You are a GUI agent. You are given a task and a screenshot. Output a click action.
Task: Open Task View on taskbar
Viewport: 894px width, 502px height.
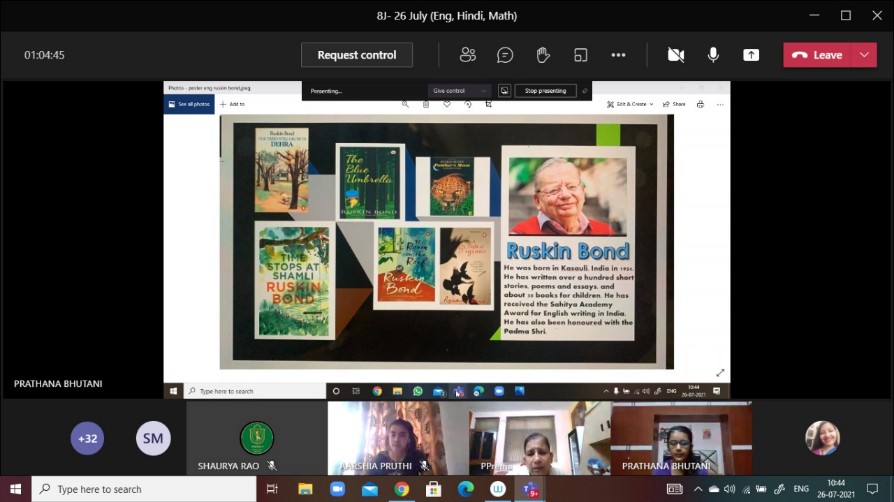click(x=272, y=489)
